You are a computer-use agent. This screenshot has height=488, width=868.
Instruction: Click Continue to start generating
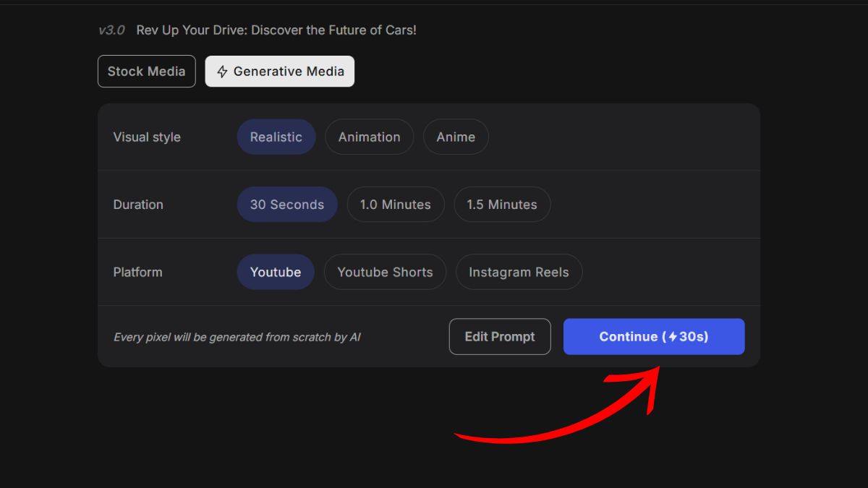pos(654,337)
